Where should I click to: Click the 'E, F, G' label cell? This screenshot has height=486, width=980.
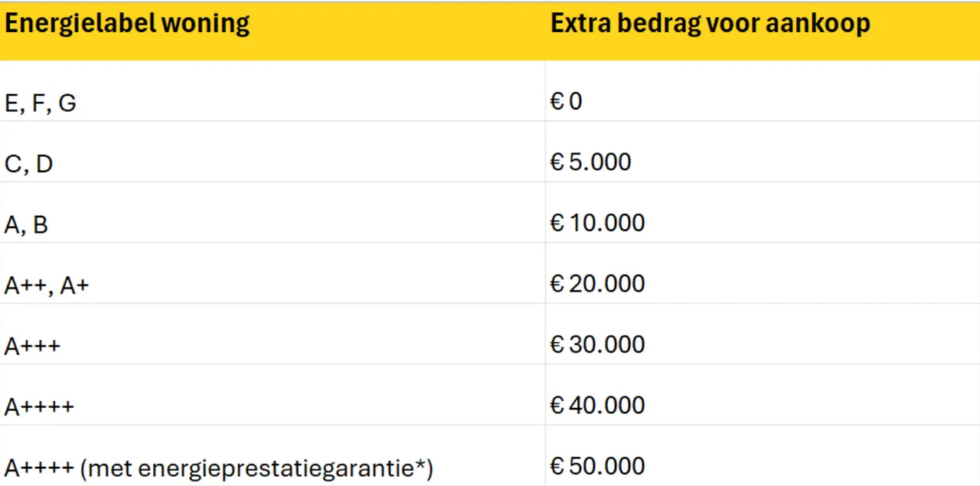point(272,91)
